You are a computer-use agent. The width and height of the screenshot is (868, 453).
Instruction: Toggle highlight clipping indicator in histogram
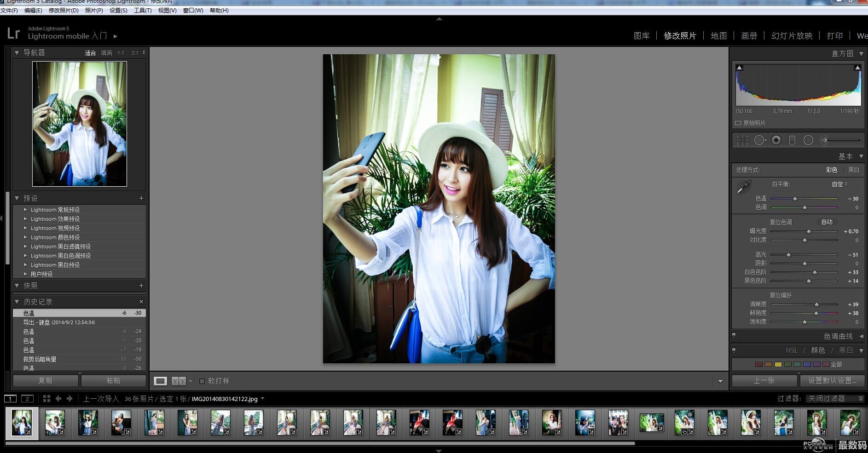click(857, 68)
